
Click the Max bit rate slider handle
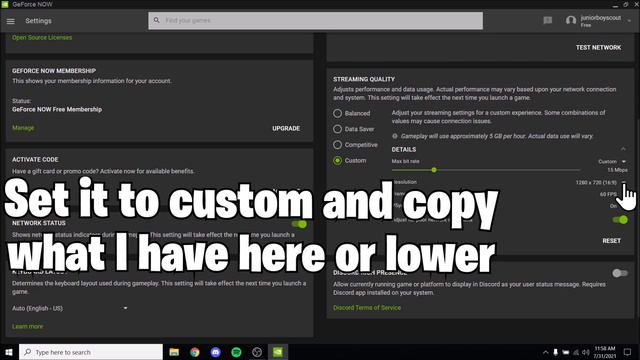pos(434,170)
